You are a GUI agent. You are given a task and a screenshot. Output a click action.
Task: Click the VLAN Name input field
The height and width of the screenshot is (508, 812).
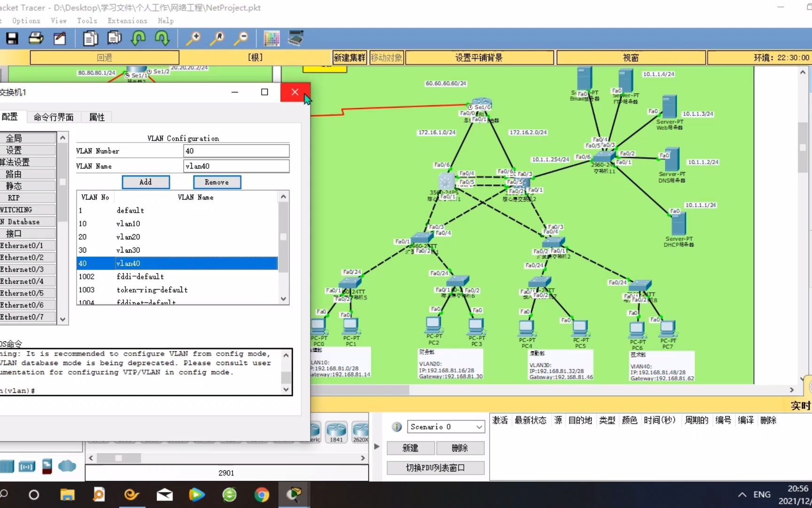(236, 166)
